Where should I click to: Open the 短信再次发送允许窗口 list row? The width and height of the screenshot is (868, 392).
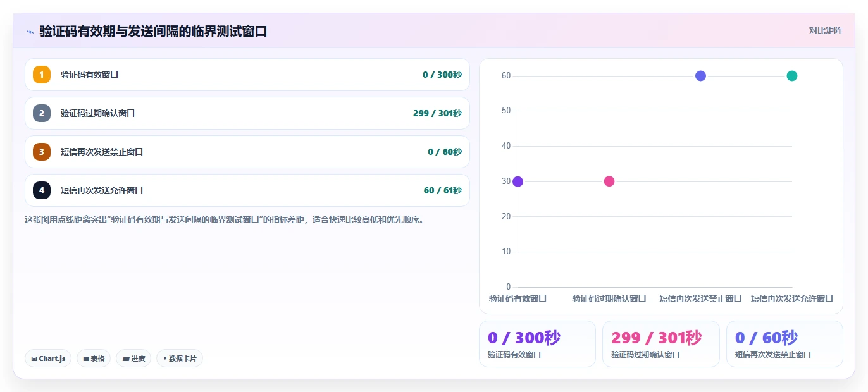pyautogui.click(x=247, y=190)
